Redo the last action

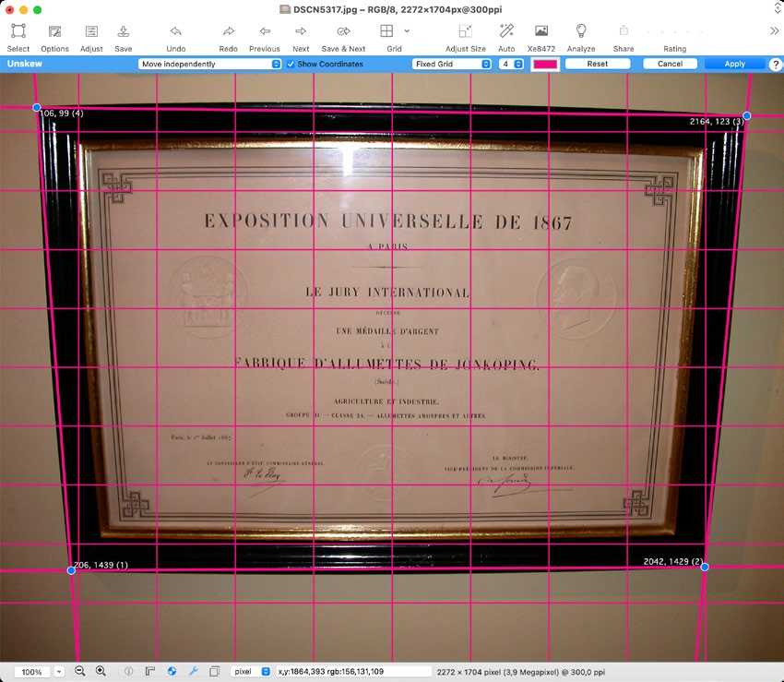tap(228, 38)
